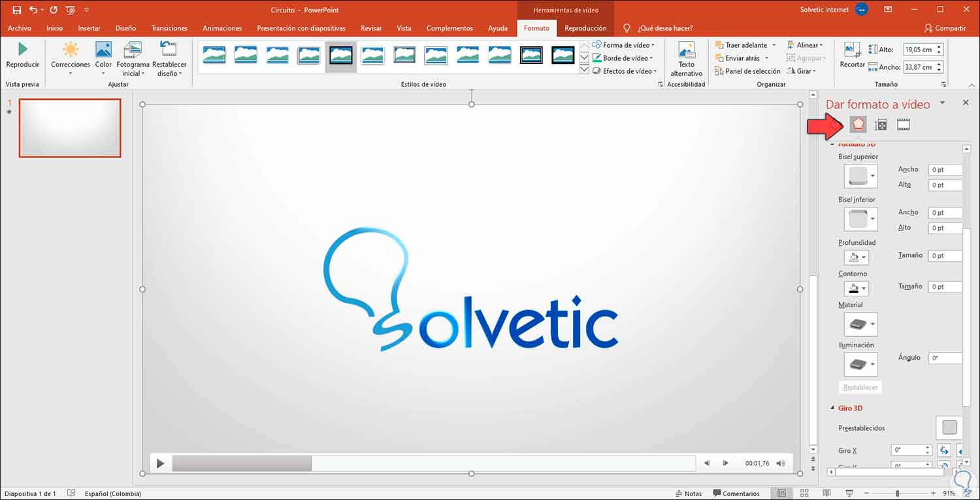Screen dimensions: 980x500
Task: Switch to Reading view in status bar
Action: tap(826, 493)
